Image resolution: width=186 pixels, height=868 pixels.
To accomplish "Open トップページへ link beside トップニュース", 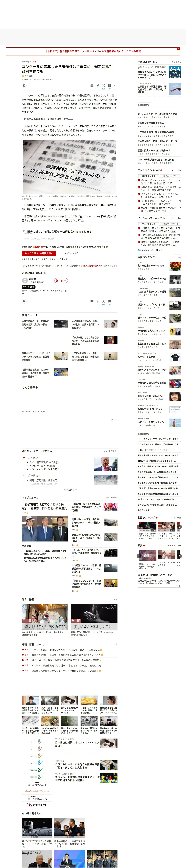I will (111, 497).
